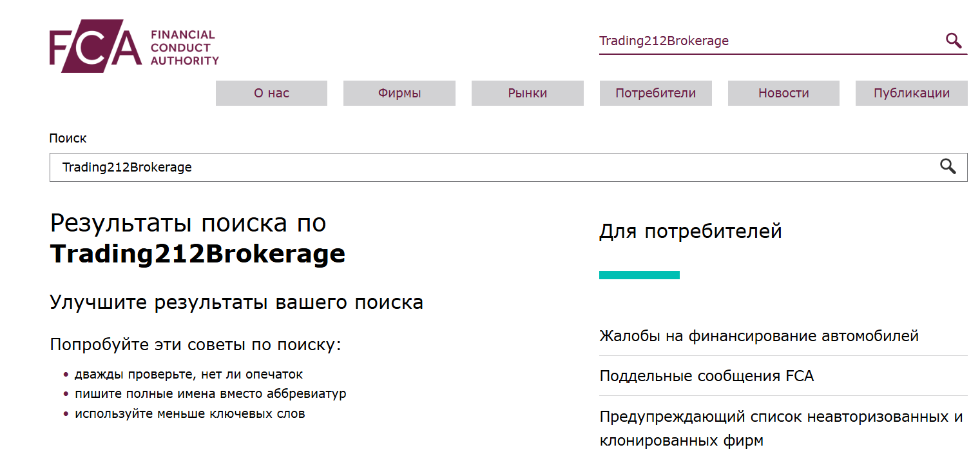980x454 pixels.
Task: Open Поддельные сообщения FCA link
Action: [707, 376]
